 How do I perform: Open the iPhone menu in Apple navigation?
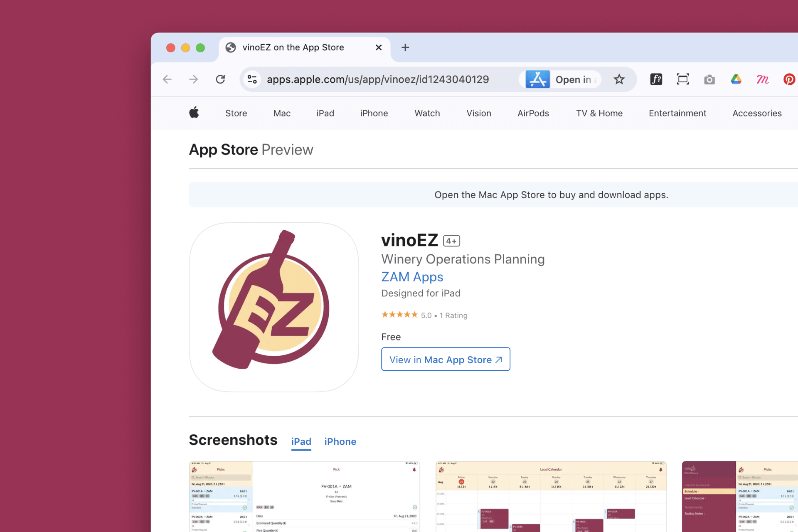click(x=374, y=113)
